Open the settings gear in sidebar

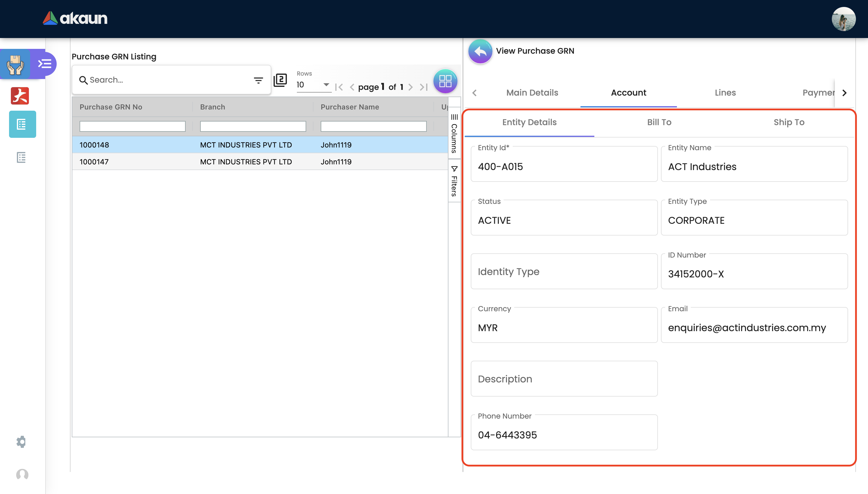(21, 442)
